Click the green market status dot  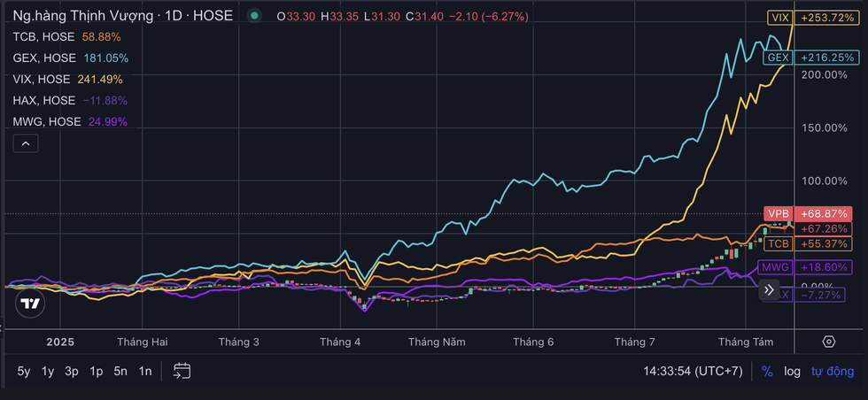(x=255, y=16)
